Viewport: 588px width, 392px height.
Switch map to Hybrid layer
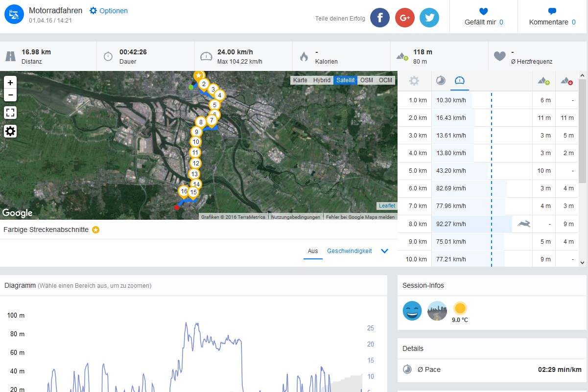(322, 80)
